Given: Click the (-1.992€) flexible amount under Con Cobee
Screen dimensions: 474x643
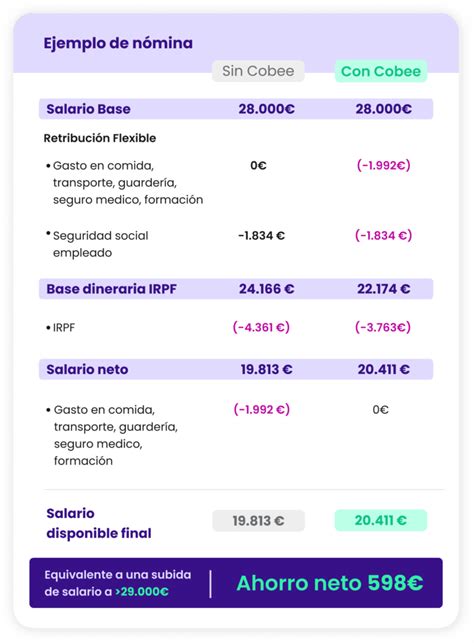Looking at the screenshot, I should [383, 165].
